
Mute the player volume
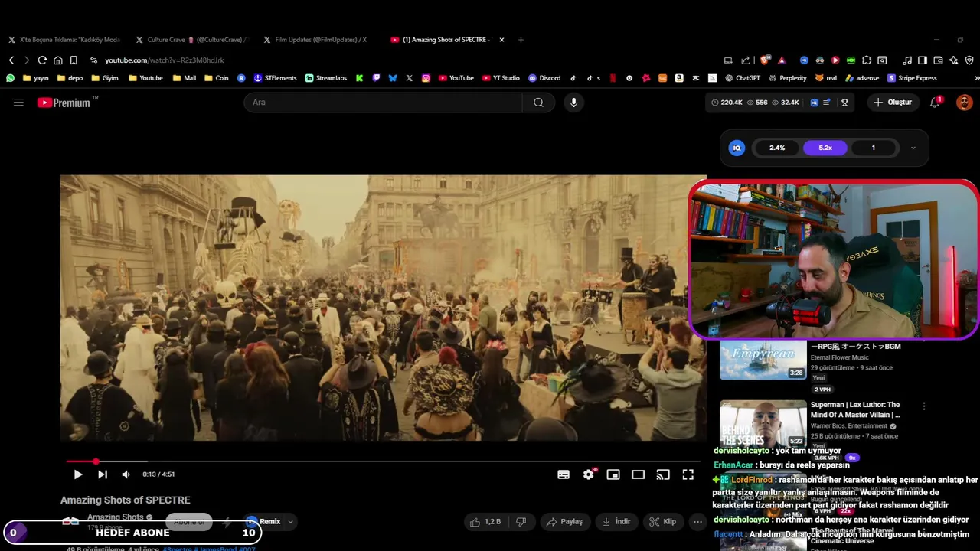[126, 474]
